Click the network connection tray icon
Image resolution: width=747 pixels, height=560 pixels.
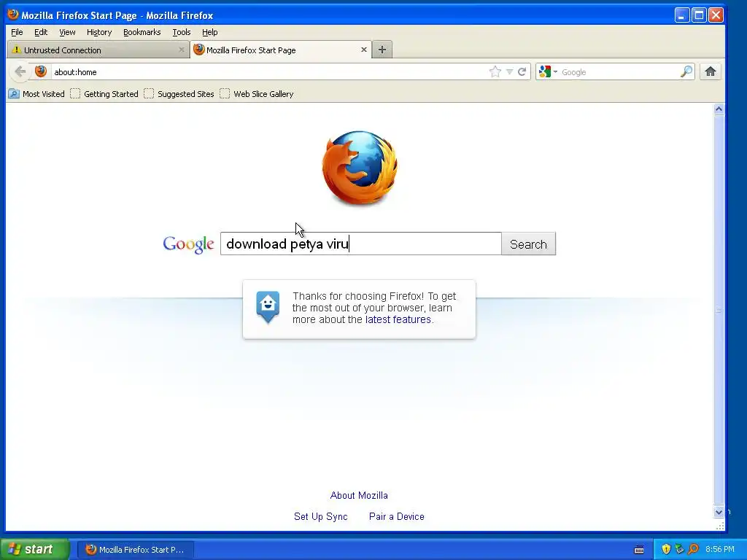679,549
